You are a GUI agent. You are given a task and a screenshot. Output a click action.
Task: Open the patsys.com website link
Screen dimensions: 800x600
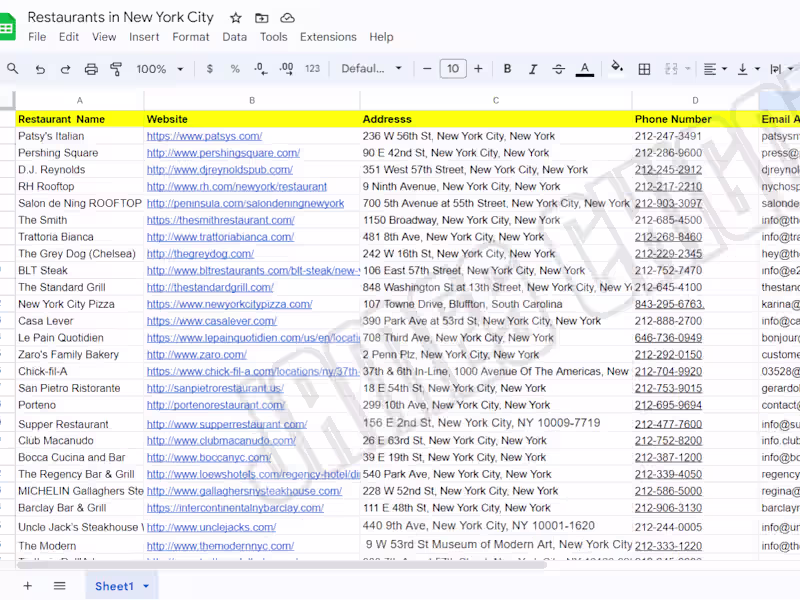coord(205,136)
